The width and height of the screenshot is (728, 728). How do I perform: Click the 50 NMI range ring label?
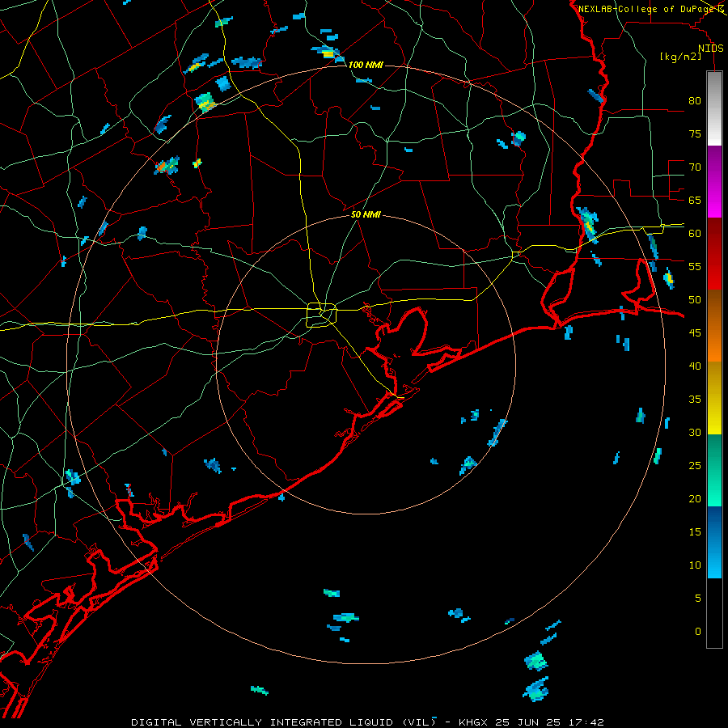(366, 214)
